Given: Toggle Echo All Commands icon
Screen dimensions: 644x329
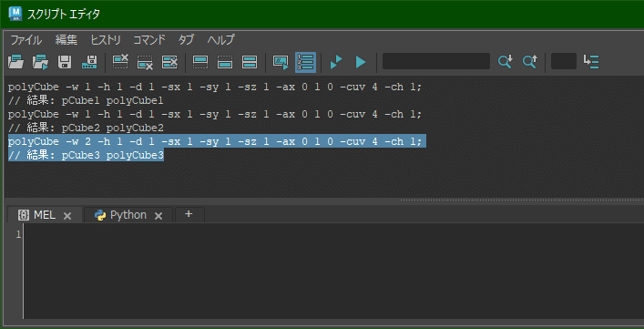Looking at the screenshot, I should coord(281,62).
